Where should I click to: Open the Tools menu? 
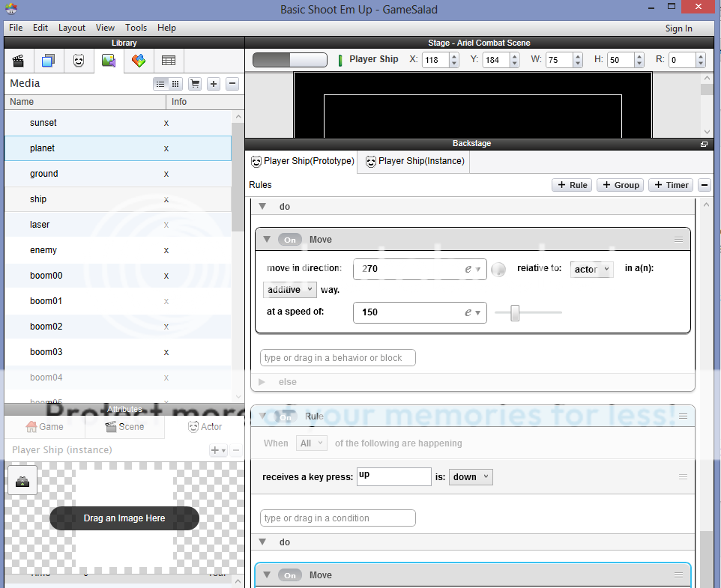(136, 28)
